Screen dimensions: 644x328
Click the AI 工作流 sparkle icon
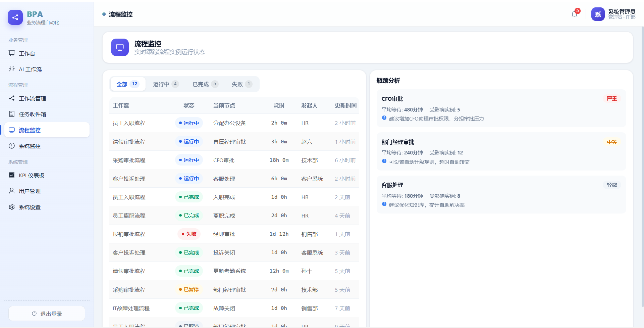(12, 69)
